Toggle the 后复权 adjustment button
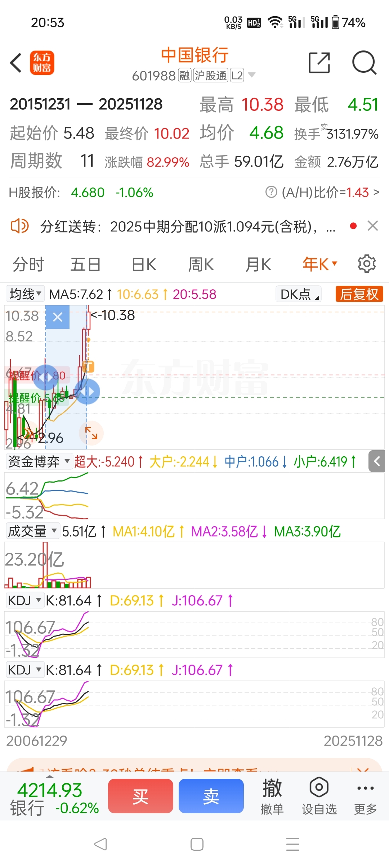Screen dimensions: 389x868 coord(359,294)
